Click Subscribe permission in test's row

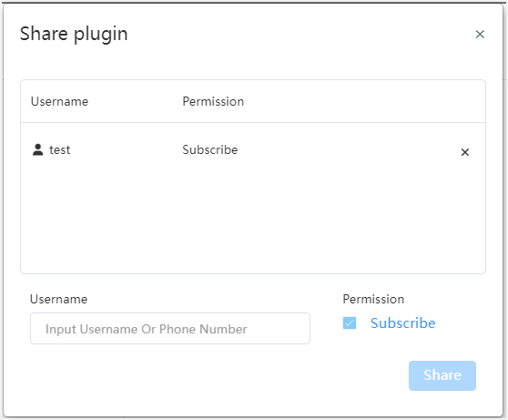[210, 149]
